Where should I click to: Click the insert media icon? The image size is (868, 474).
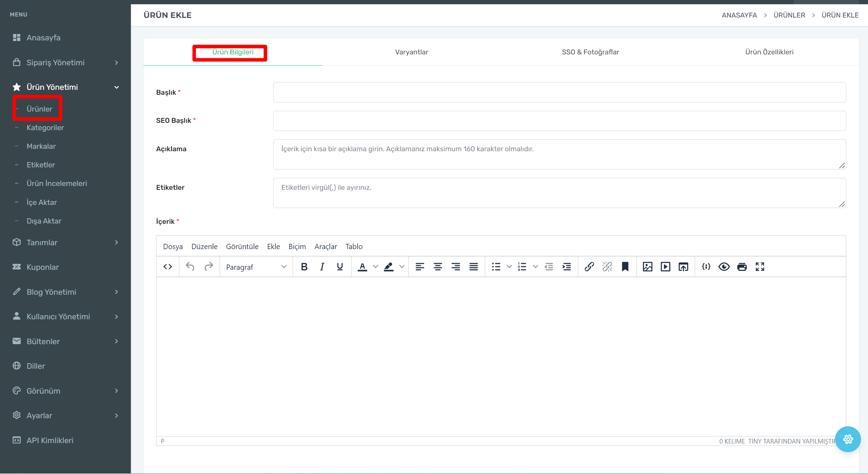[x=665, y=267]
